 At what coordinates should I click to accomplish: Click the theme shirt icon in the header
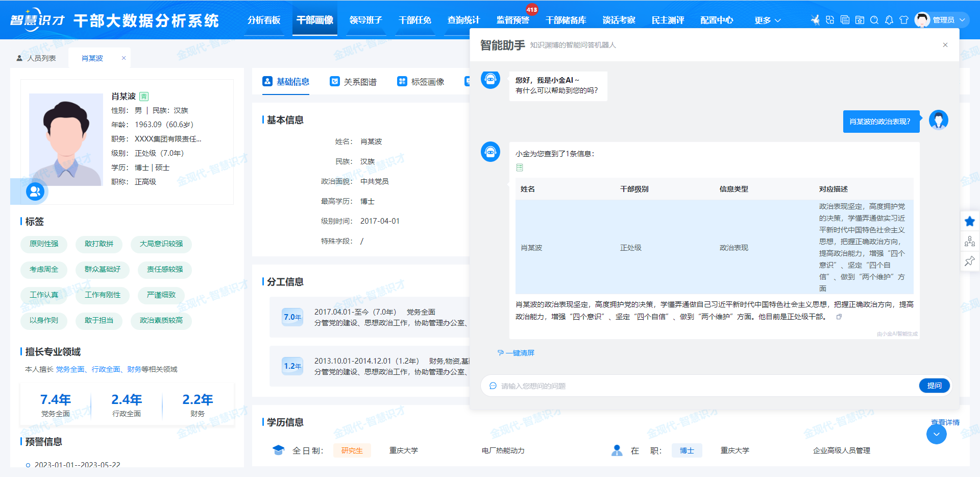[904, 20]
